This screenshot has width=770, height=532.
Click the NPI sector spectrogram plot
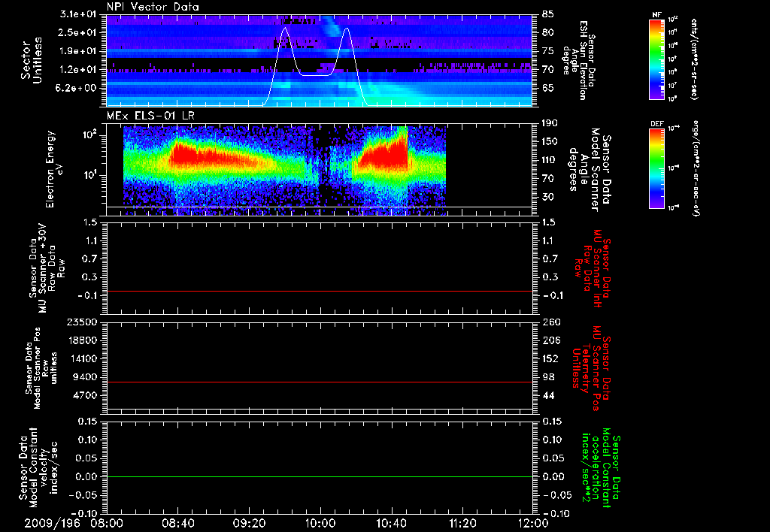[319, 60]
